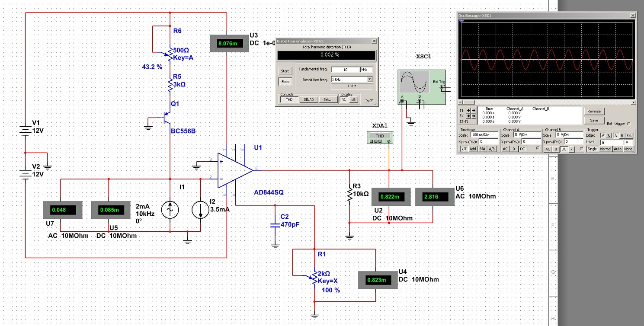
Task: Click the oscilloscope Save button
Action: pyautogui.click(x=594, y=120)
